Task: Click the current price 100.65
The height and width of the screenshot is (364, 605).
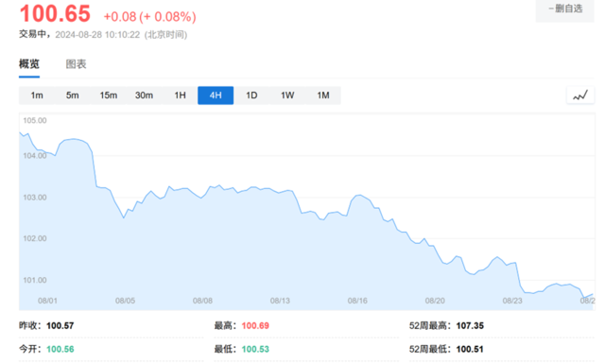Action: click(x=55, y=13)
